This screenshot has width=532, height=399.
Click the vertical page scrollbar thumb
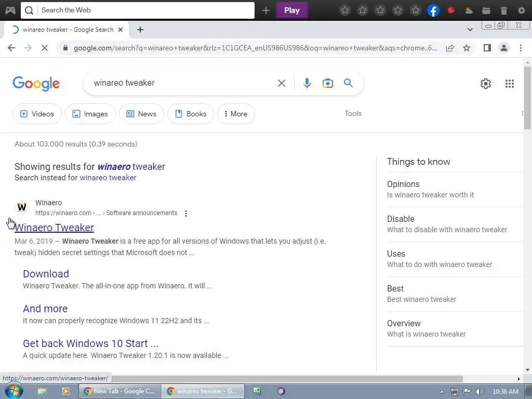(x=527, y=98)
